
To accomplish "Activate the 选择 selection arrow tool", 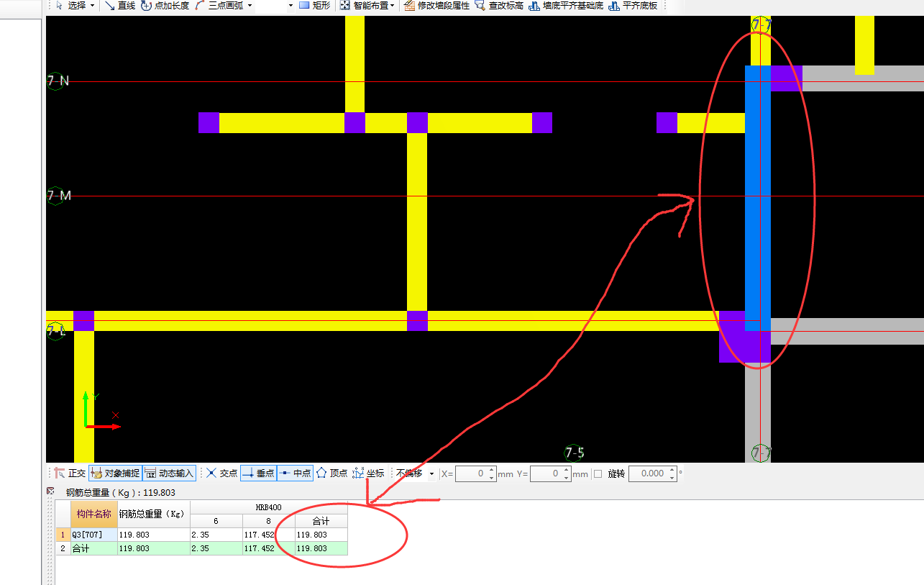I will pos(71,5).
